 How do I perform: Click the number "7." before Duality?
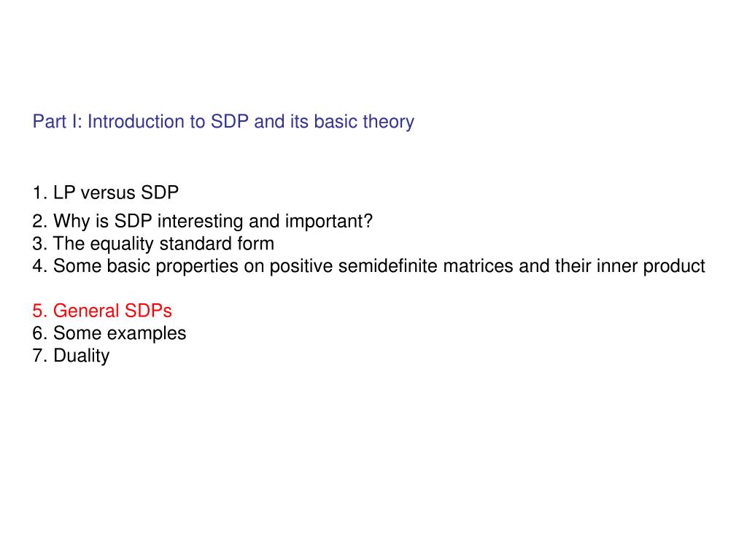39,356
